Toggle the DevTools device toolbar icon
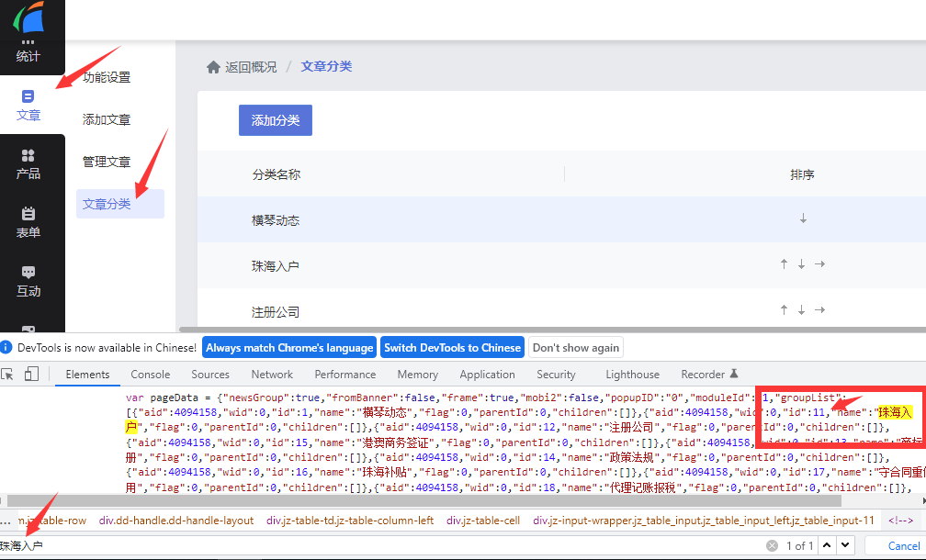The height and width of the screenshot is (560, 926). click(31, 374)
